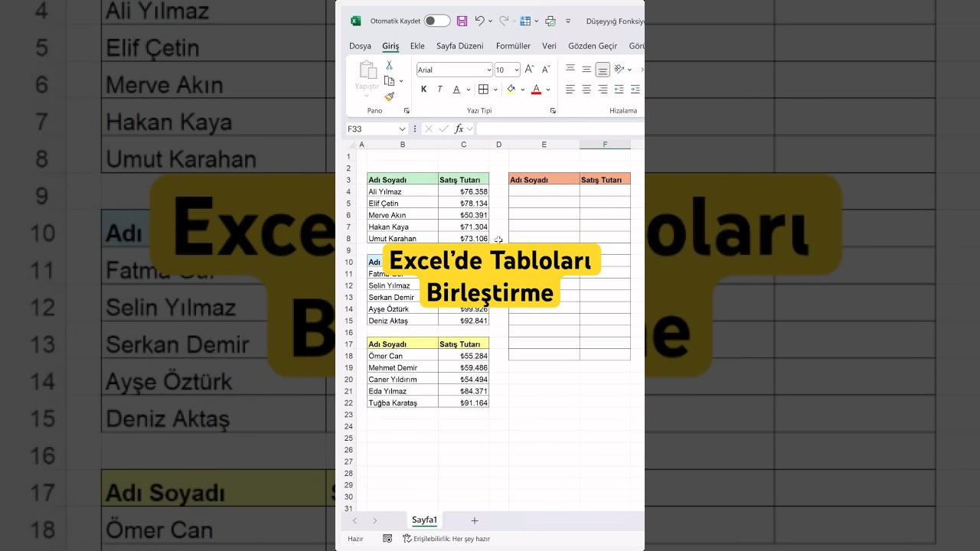The height and width of the screenshot is (551, 980).
Task: Click Align Right icon
Action: (603, 90)
